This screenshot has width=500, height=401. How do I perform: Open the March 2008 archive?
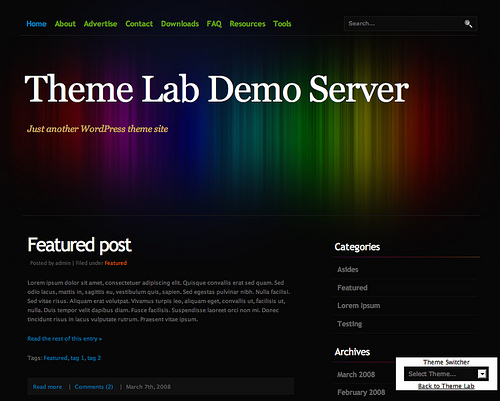click(x=356, y=375)
